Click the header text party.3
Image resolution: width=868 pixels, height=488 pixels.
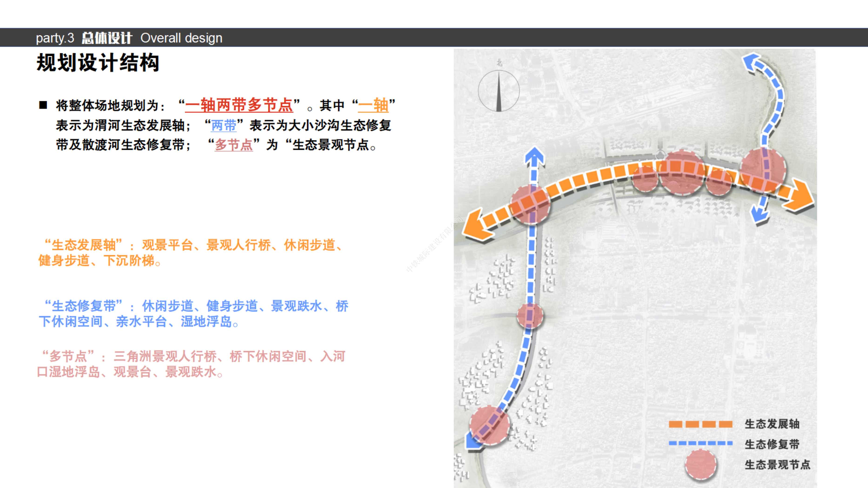point(55,38)
